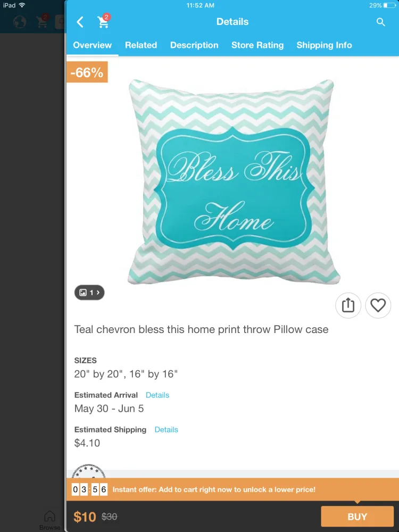399x532 pixels.
Task: Add pillow to wishlist with heart icon
Action: point(378,305)
